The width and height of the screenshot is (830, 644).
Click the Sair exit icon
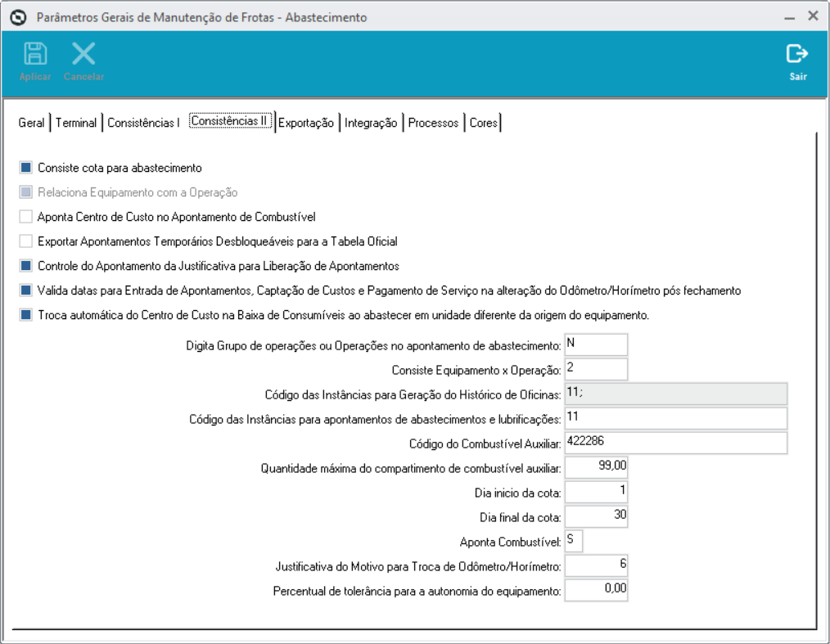(797, 54)
